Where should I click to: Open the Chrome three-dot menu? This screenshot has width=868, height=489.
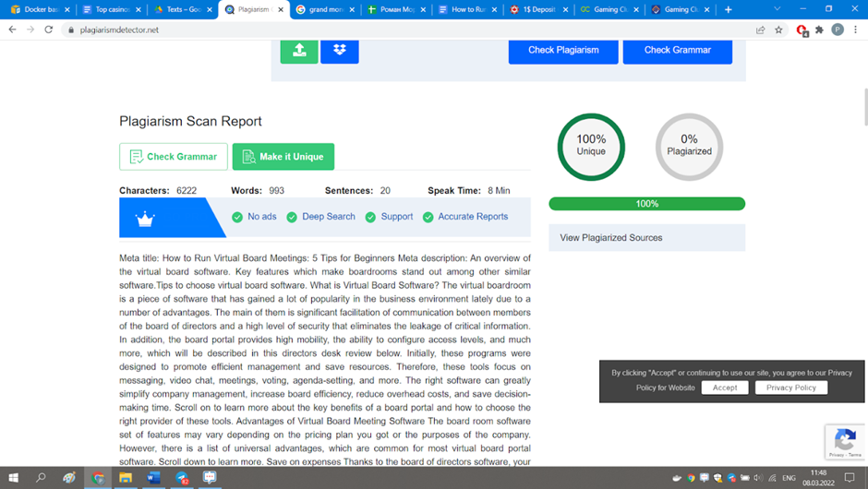[855, 30]
